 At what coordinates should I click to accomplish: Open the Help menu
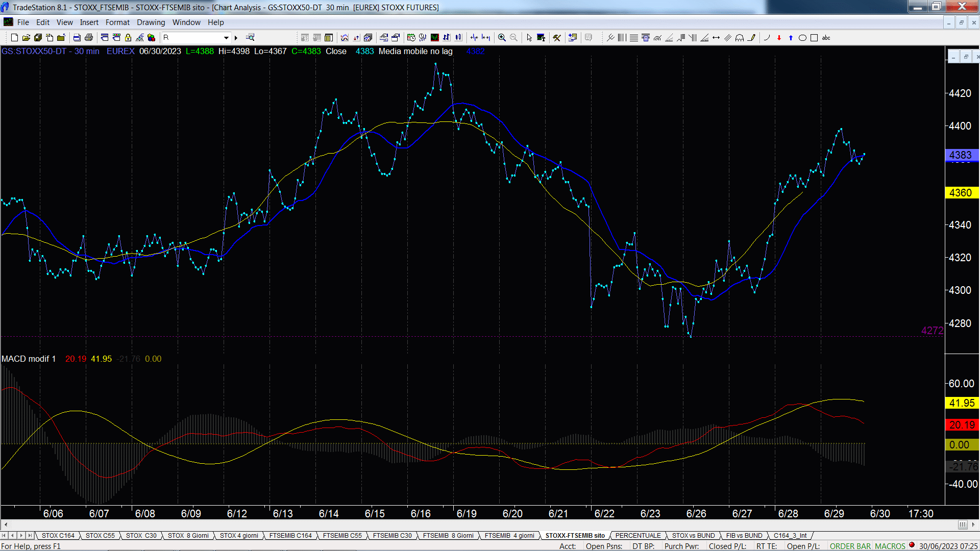tap(216, 22)
